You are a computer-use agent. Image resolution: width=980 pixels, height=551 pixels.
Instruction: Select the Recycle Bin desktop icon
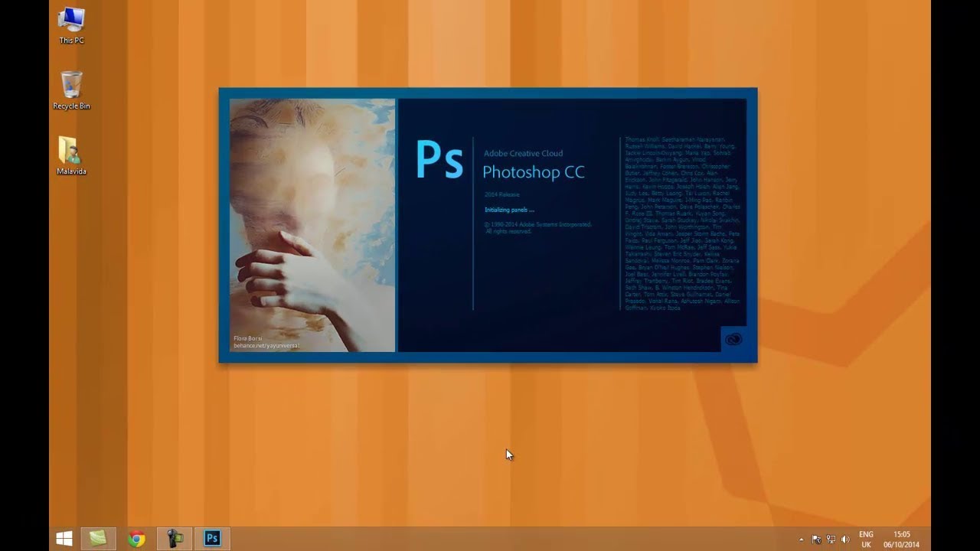[71, 90]
